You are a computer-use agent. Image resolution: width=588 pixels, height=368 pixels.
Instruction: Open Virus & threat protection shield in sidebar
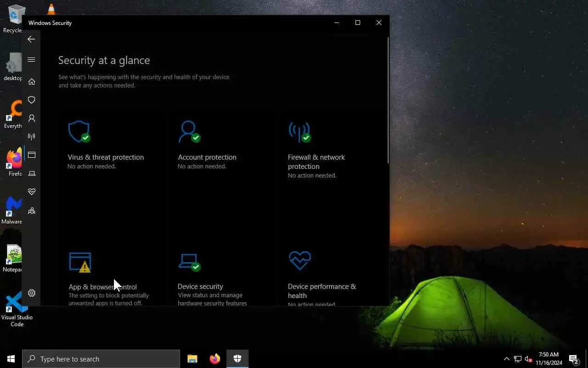tap(32, 100)
